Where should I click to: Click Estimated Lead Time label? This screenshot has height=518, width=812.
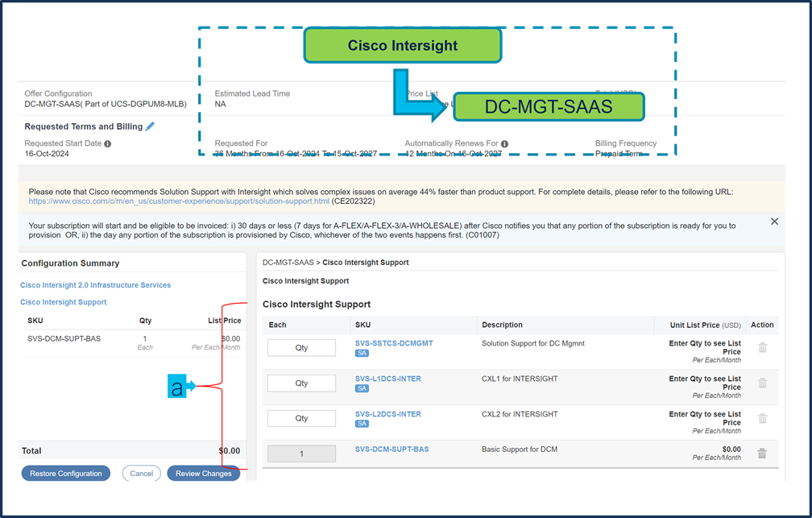pyautogui.click(x=252, y=93)
